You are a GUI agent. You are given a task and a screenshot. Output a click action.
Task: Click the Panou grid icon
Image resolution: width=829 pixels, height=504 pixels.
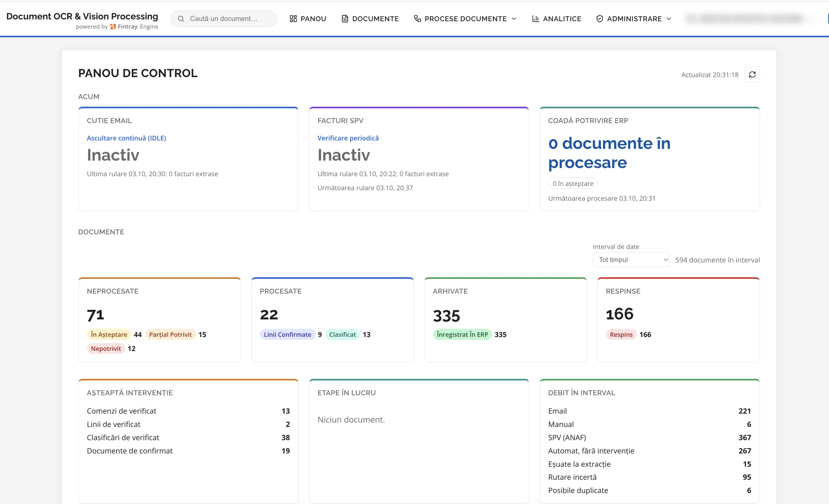click(293, 19)
